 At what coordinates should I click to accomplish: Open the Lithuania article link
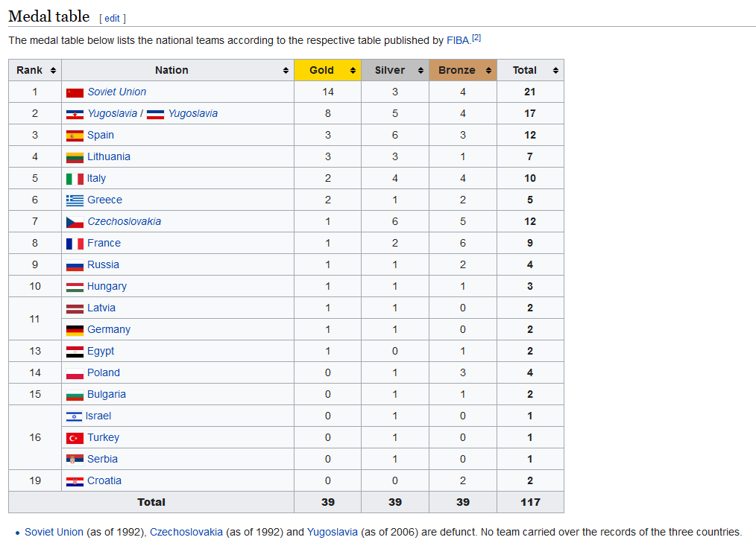click(109, 157)
